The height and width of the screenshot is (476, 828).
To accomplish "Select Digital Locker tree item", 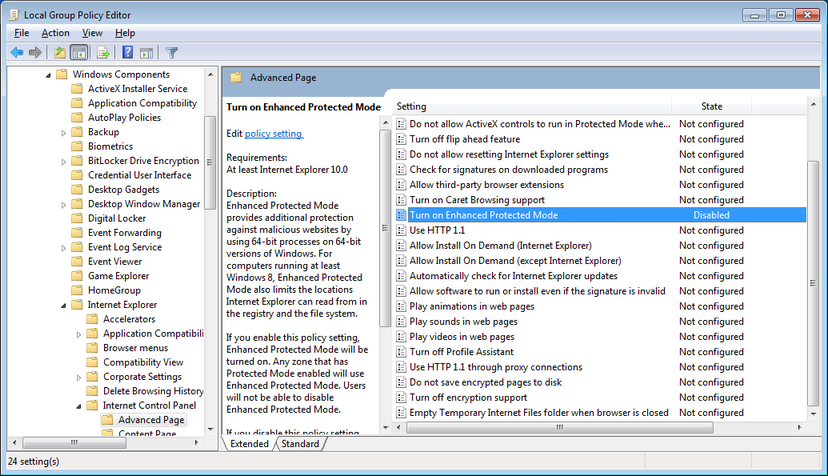I will tap(117, 218).
